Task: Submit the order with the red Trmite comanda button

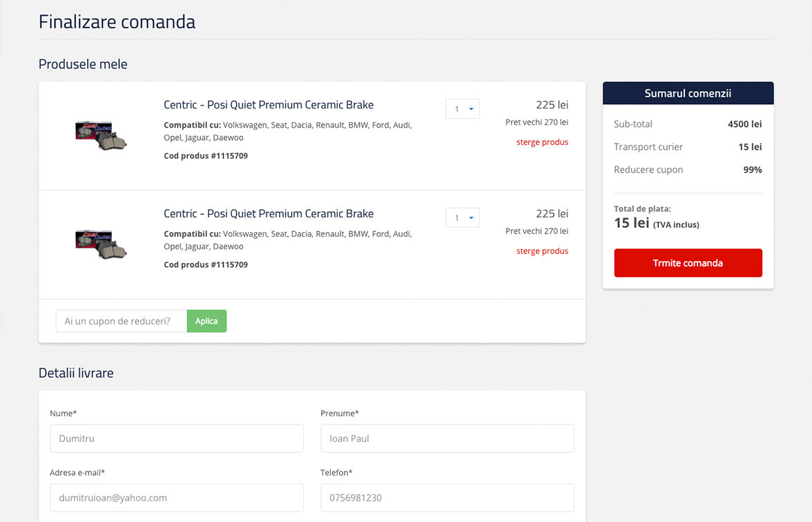Action: (x=688, y=263)
